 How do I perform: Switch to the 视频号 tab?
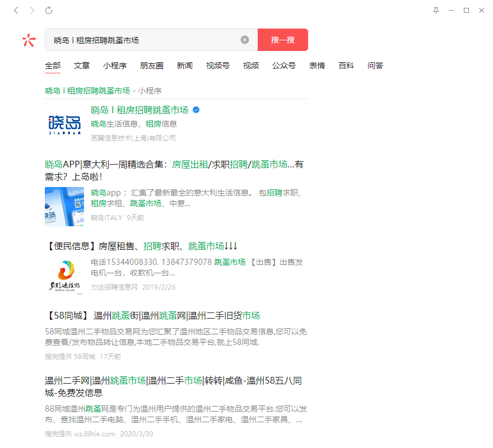click(217, 66)
